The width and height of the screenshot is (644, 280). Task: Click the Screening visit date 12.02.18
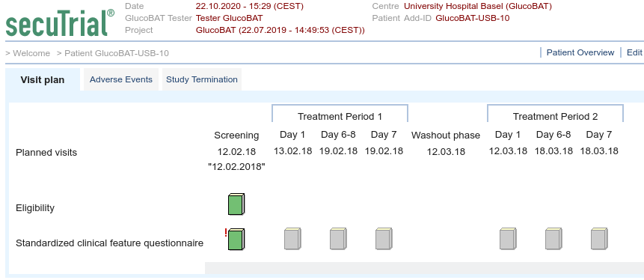(x=236, y=152)
